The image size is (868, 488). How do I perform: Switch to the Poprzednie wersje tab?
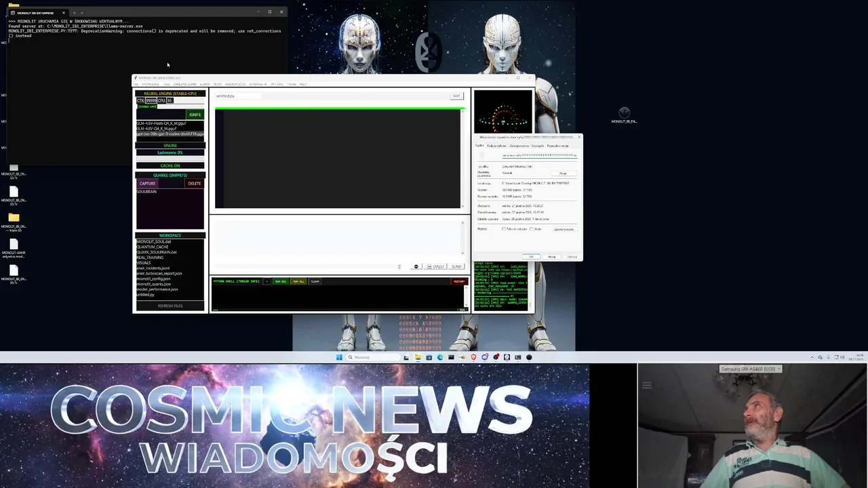click(558, 146)
